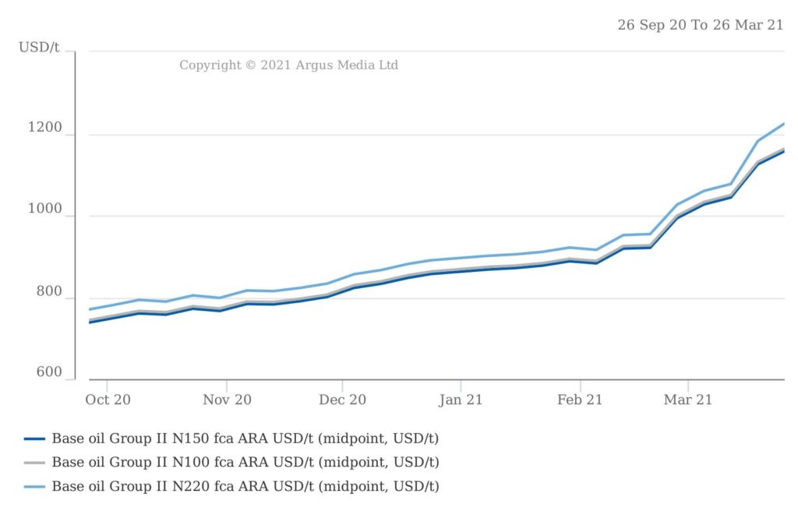Select the Feb 21 x-axis label

[580, 400]
